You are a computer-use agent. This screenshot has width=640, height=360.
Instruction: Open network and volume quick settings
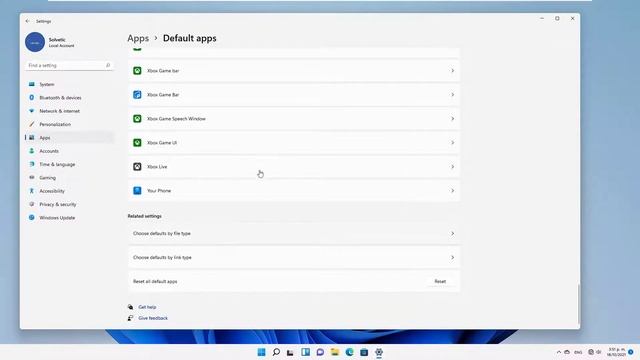coord(595,352)
